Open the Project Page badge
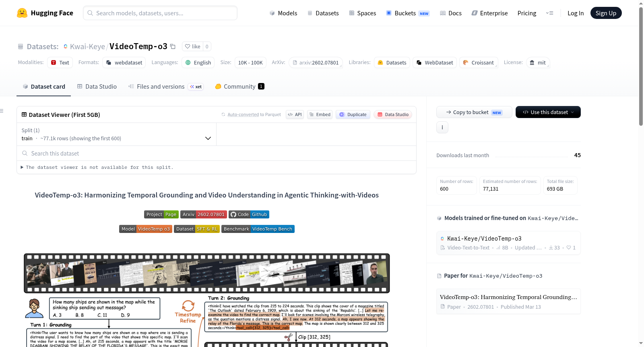644x347 pixels. click(x=161, y=214)
